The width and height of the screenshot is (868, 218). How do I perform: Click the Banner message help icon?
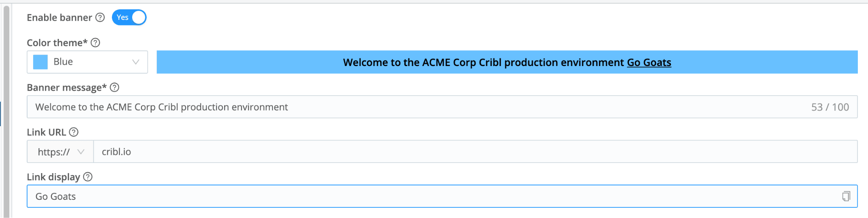coord(114,87)
